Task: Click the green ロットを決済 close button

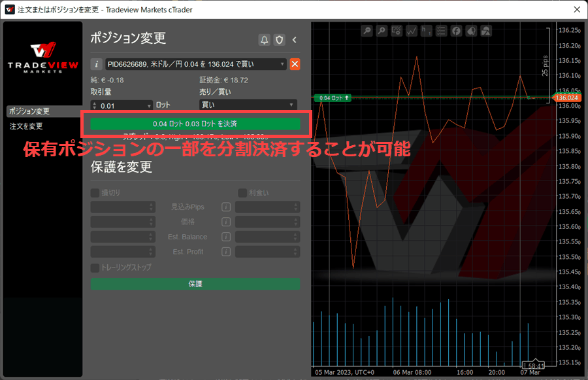Action: [195, 124]
